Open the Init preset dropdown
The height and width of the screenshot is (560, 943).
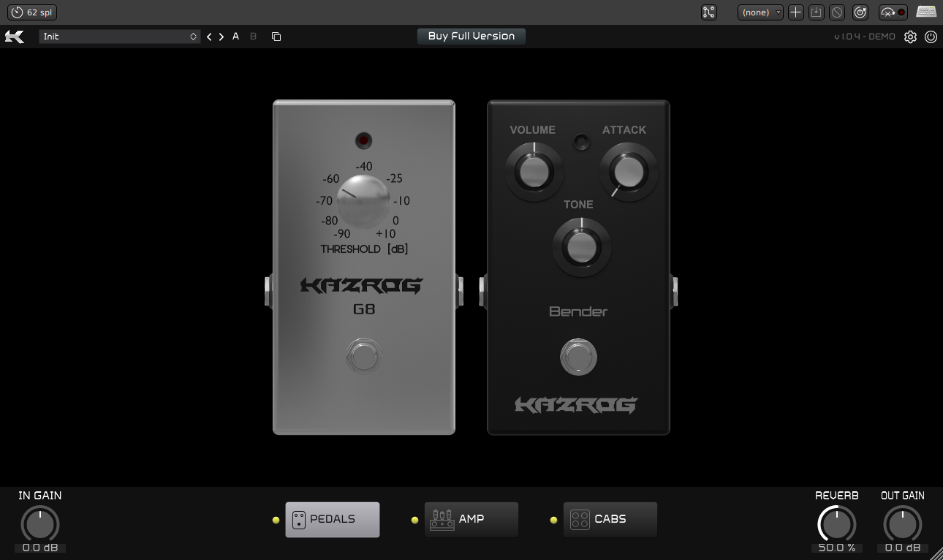coord(120,37)
